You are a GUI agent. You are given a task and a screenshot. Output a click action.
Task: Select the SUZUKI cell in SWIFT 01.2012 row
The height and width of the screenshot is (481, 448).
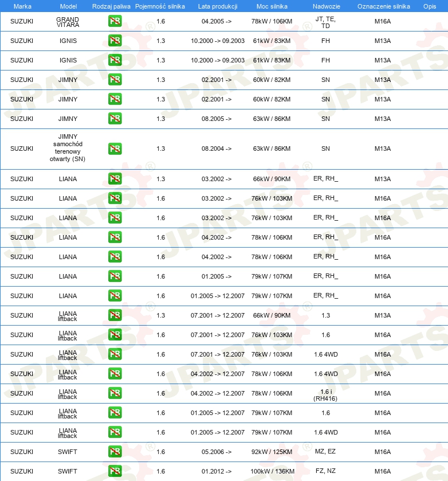[22, 471]
